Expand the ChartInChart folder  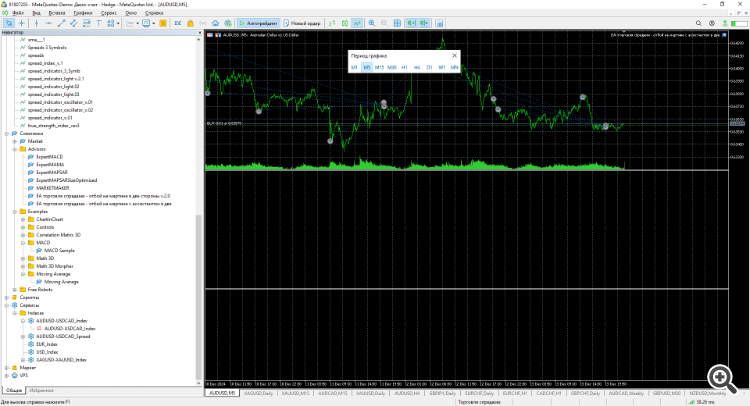click(x=23, y=219)
